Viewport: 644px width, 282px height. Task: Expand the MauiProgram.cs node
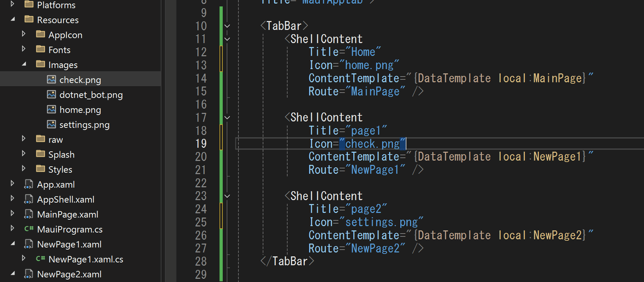(12, 229)
